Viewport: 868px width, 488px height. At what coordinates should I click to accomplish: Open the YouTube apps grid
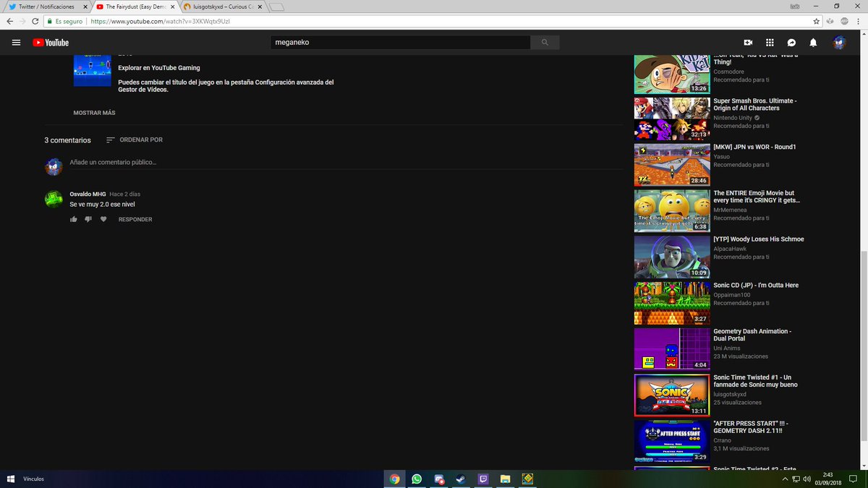770,43
